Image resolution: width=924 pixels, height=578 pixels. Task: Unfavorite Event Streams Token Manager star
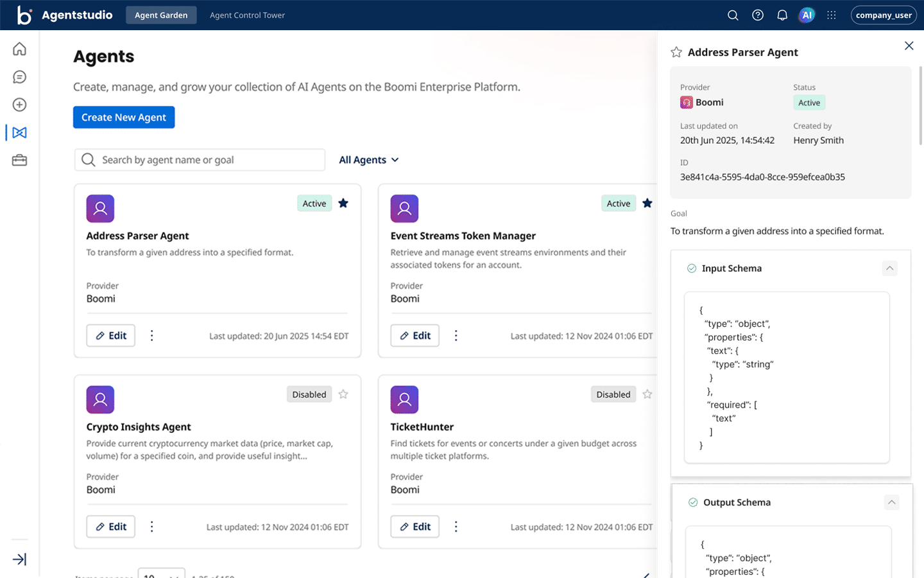(647, 204)
